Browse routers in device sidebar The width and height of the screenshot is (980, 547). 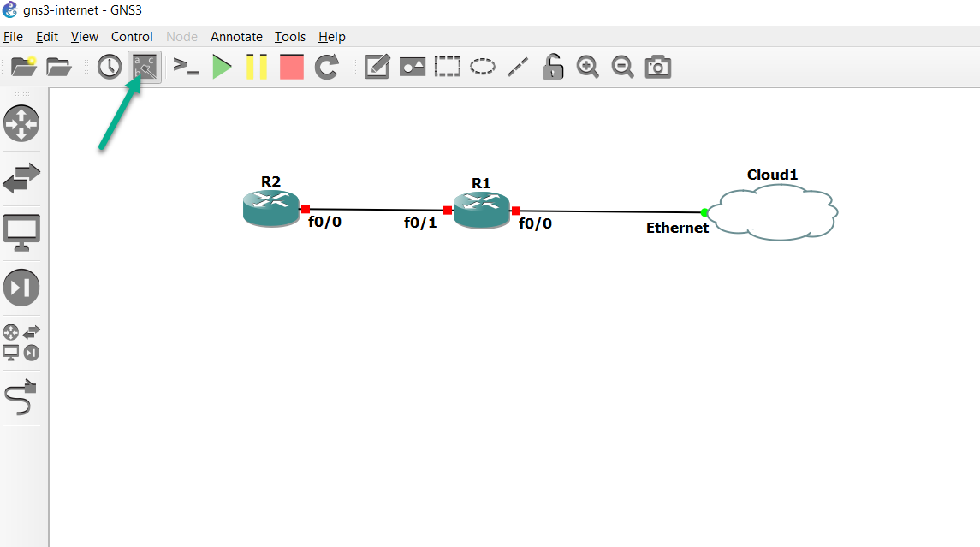[21, 123]
